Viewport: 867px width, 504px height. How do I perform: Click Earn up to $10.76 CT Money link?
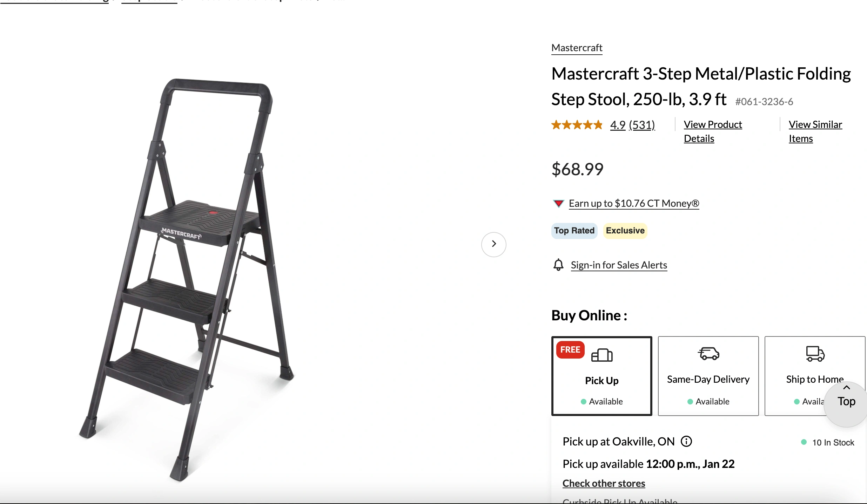tap(634, 204)
